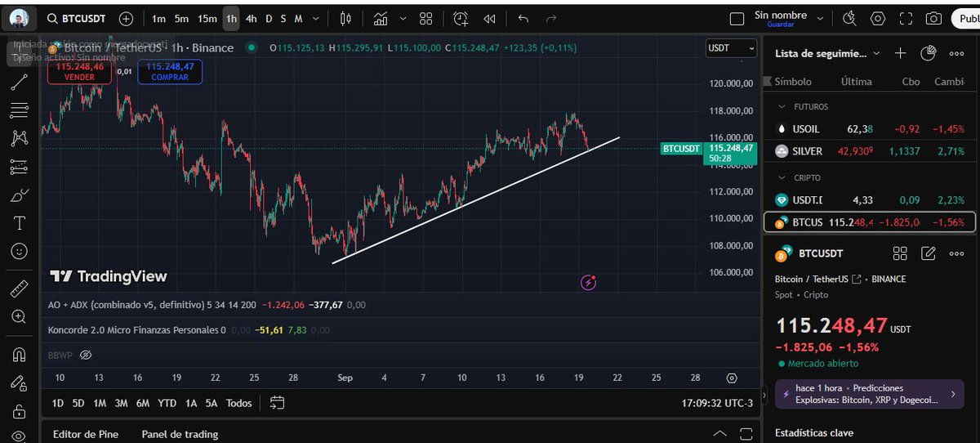The height and width of the screenshot is (443, 980).
Task: Open chart settings hexagon icon
Action: [878, 18]
